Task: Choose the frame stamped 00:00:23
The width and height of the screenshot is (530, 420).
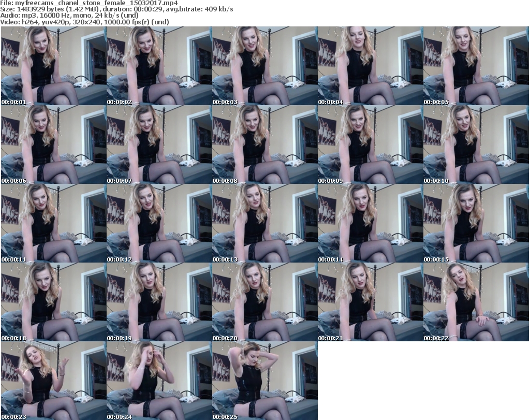Action: point(54,381)
